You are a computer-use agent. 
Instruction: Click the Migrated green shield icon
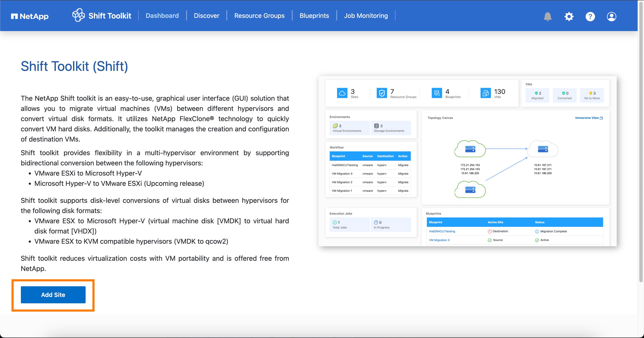coord(536,93)
